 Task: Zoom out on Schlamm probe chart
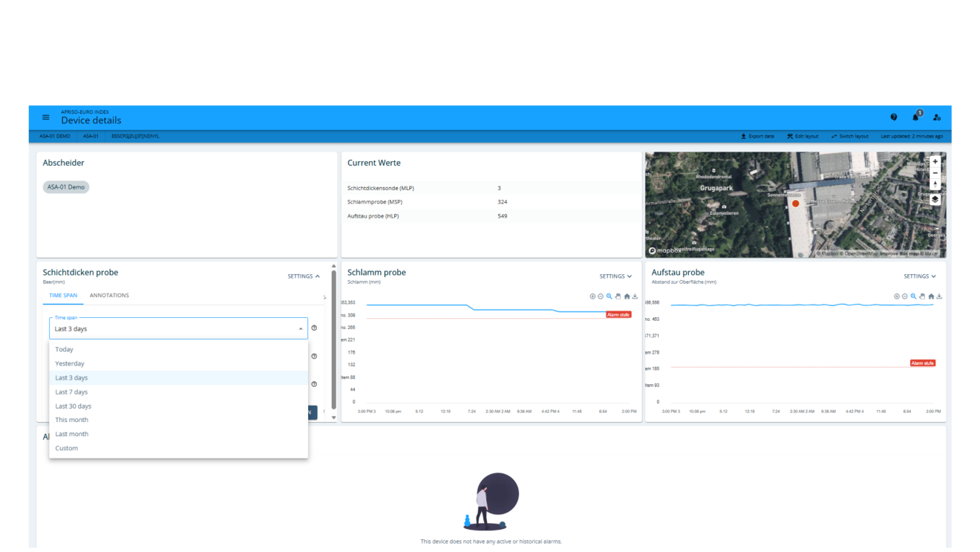(601, 296)
